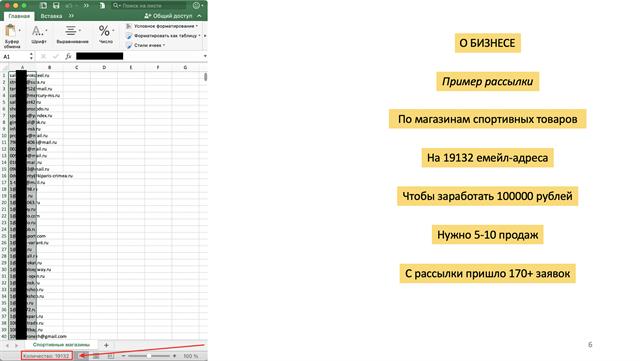Expand the Стили ячеек dropdown
The width and height of the screenshot is (640, 361).
click(x=146, y=45)
